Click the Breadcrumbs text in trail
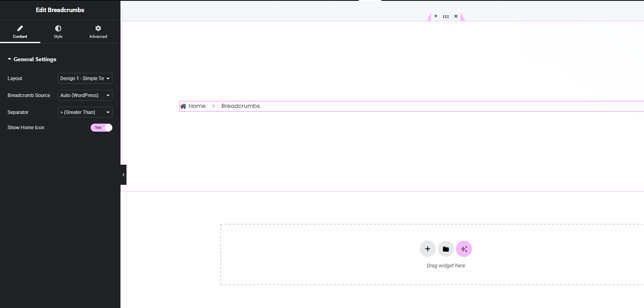Image resolution: width=644 pixels, height=308 pixels. 240,106
